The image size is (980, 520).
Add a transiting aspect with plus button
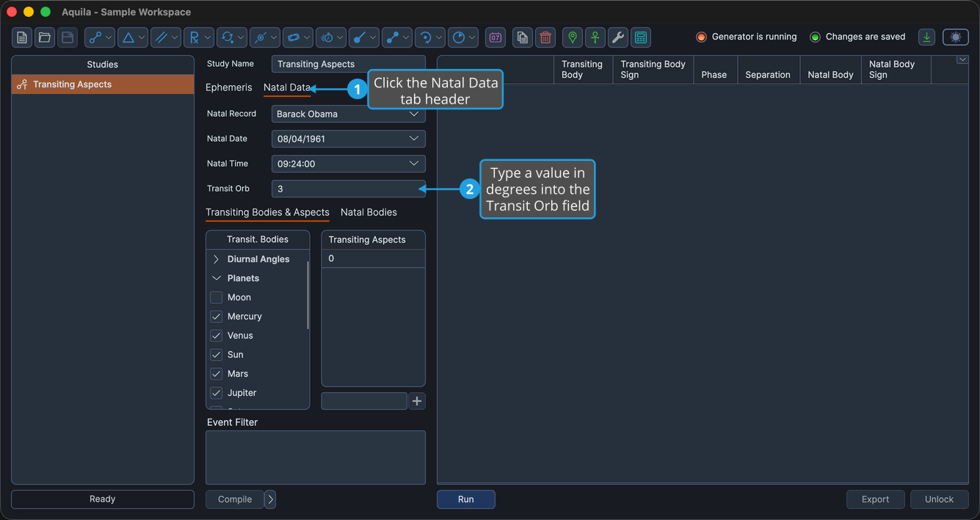click(417, 401)
